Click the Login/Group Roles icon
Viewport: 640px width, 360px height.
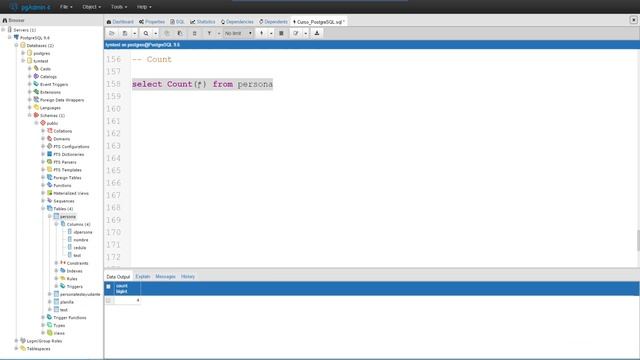click(23, 340)
